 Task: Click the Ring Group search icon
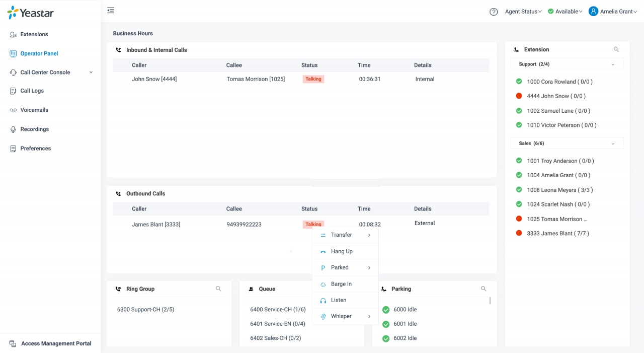tap(218, 289)
